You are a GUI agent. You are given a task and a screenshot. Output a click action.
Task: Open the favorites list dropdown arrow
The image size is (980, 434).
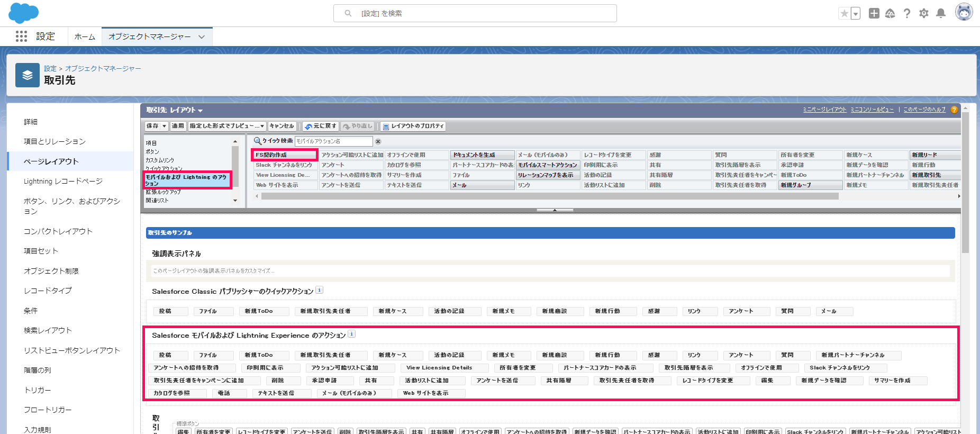(x=856, y=14)
